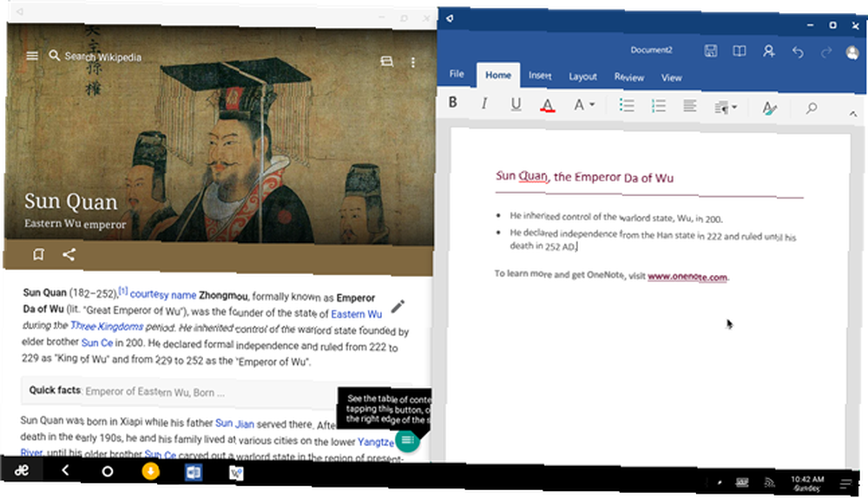Open the Sun Jian link
Image resolution: width=868 pixels, height=498 pixels.
click(x=234, y=423)
